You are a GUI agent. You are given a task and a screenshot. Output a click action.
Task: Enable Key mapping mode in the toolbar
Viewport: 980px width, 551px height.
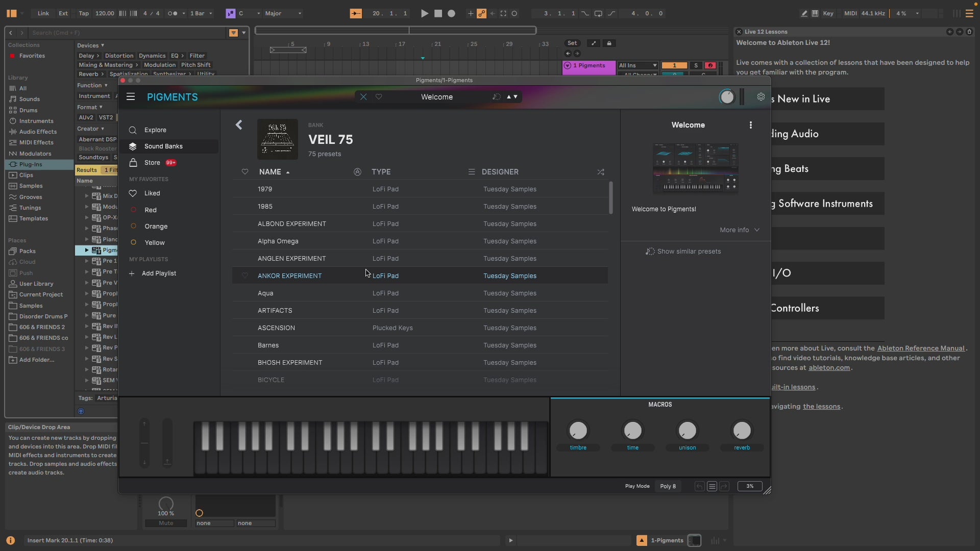tap(828, 14)
